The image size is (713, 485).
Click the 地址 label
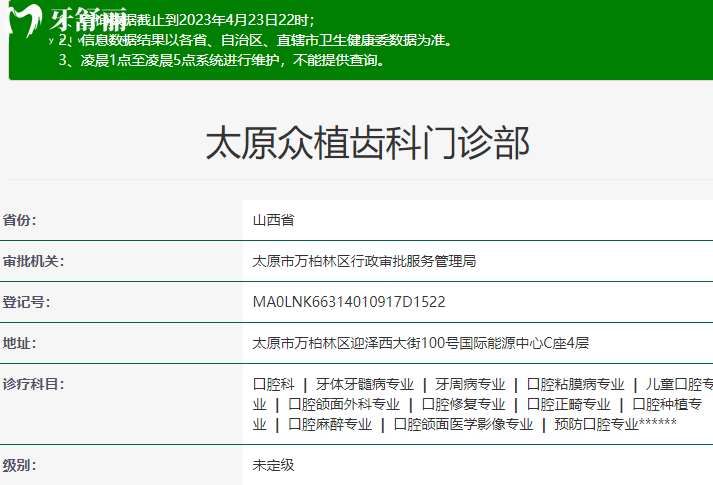[19, 343]
